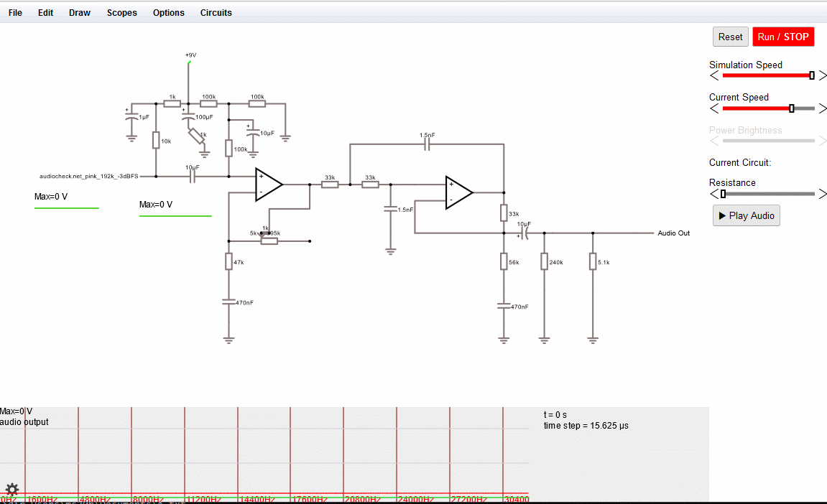
Task: Click the 't = 0 s' time readout
Action: pos(555,415)
